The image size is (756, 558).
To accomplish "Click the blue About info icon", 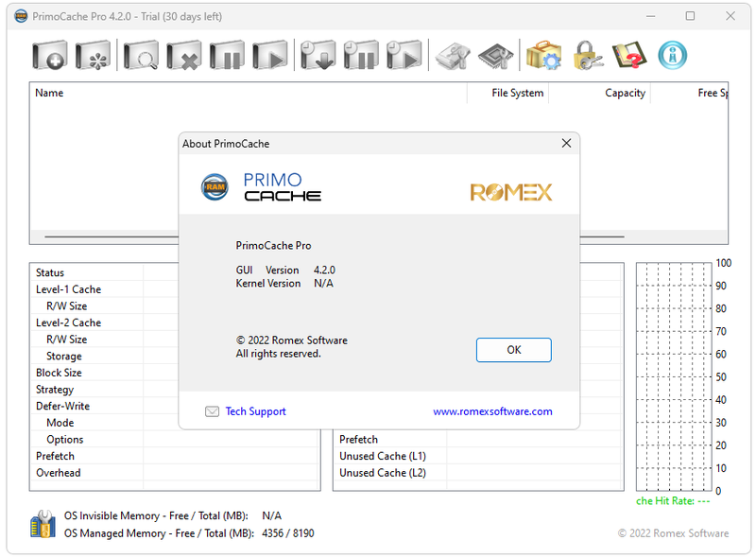I will (x=672, y=55).
